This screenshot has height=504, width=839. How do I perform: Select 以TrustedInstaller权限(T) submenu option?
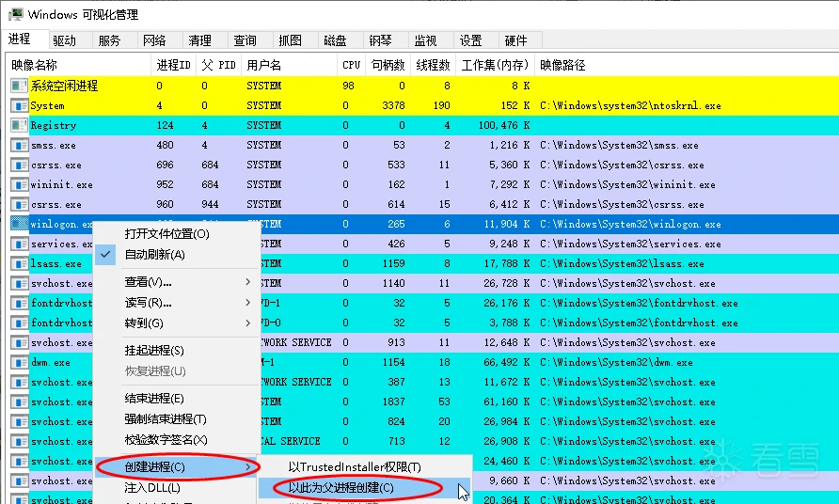click(364, 467)
